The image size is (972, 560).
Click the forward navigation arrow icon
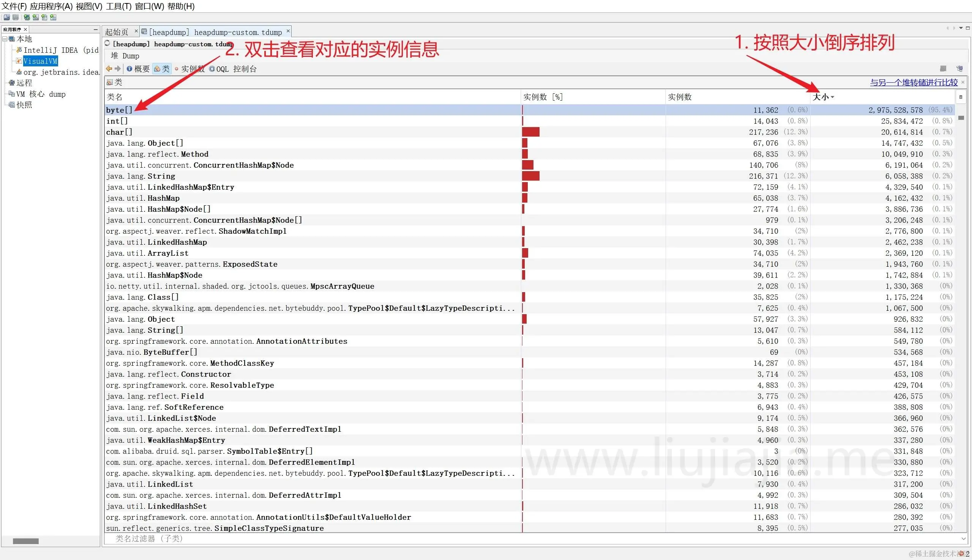118,68
